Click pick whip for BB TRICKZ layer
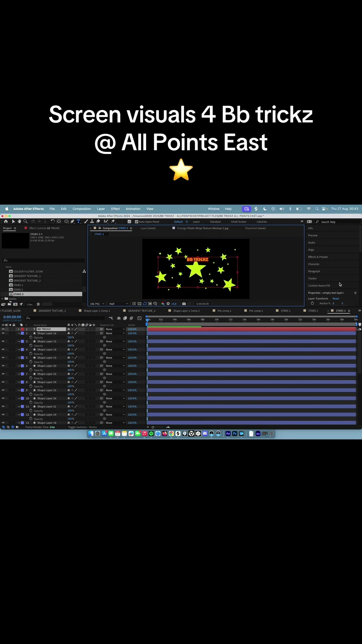Viewport: 362px width, 644px height. [x=102, y=329]
